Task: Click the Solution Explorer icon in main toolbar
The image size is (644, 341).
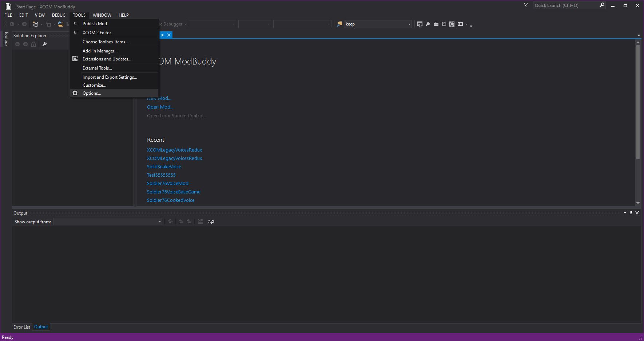Action: click(x=420, y=24)
